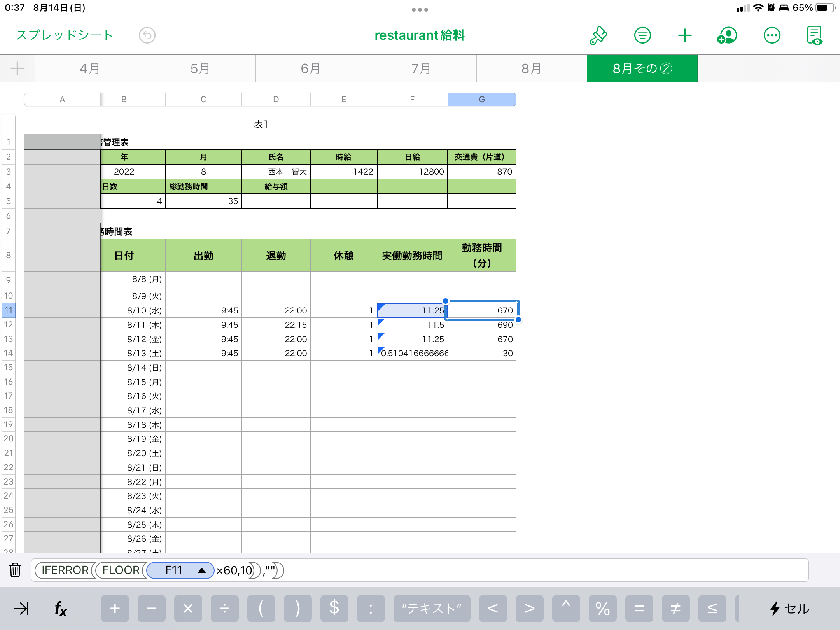Viewport: 840px width, 630px height.
Task: Open the More options ellipsis menu
Action: click(x=772, y=35)
